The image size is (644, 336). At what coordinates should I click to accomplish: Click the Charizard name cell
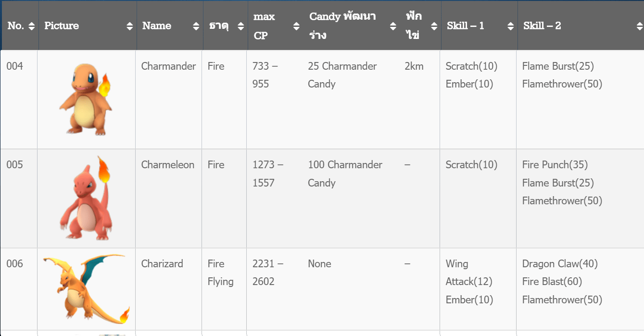(x=162, y=264)
